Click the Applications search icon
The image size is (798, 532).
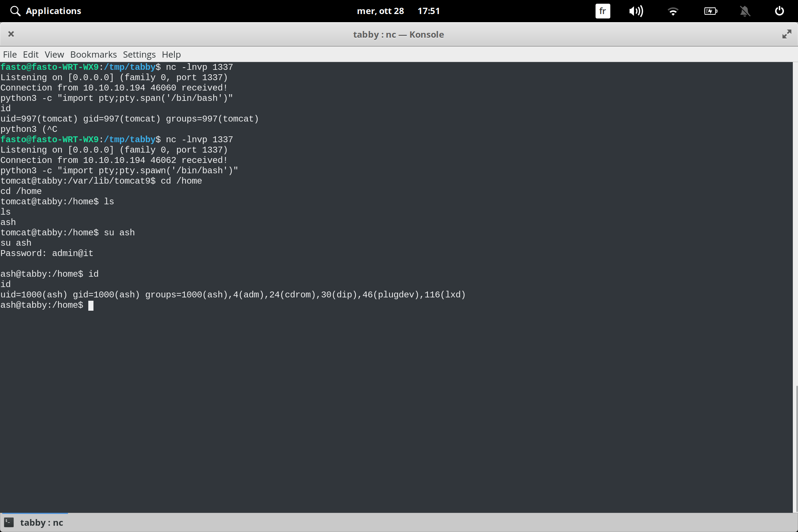click(15, 11)
